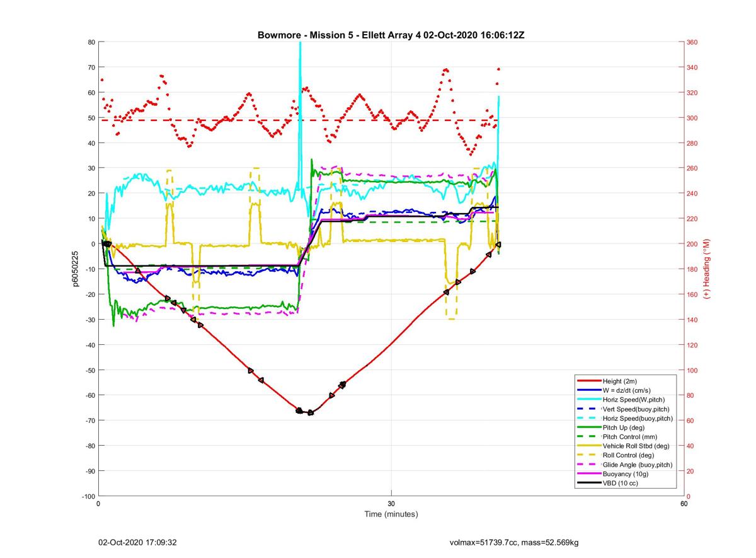
Task: Click red heading tick label 140
Action: [692, 320]
